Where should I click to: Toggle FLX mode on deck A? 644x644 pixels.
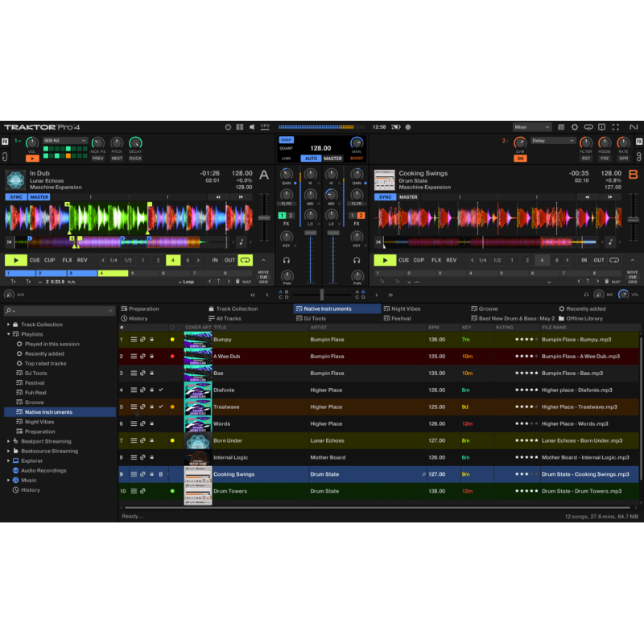(x=67, y=260)
